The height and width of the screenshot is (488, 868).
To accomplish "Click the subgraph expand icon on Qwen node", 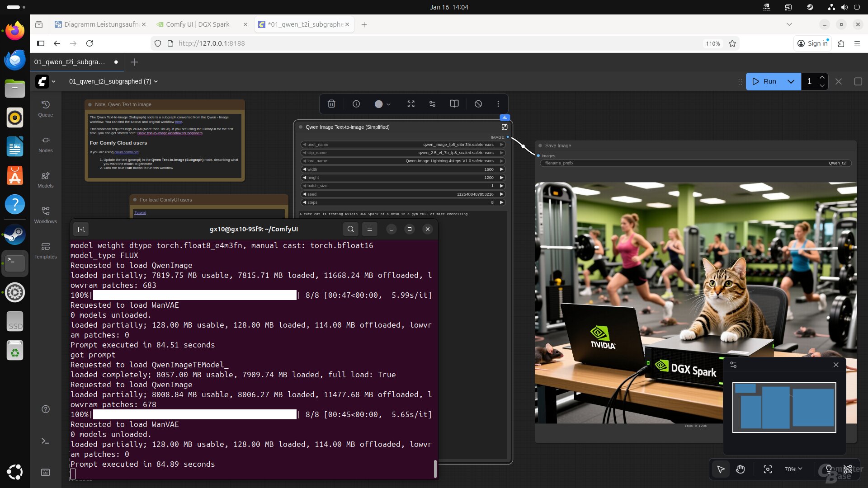I will pos(505,127).
